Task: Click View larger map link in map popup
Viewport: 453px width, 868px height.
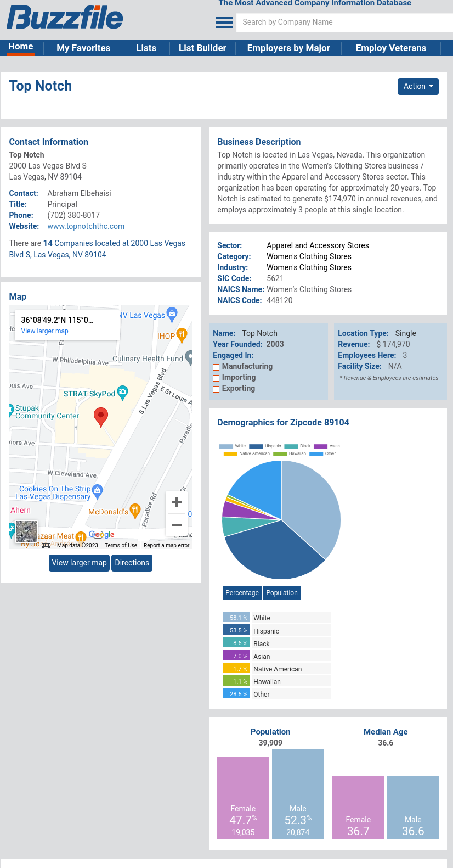Action: click(44, 331)
